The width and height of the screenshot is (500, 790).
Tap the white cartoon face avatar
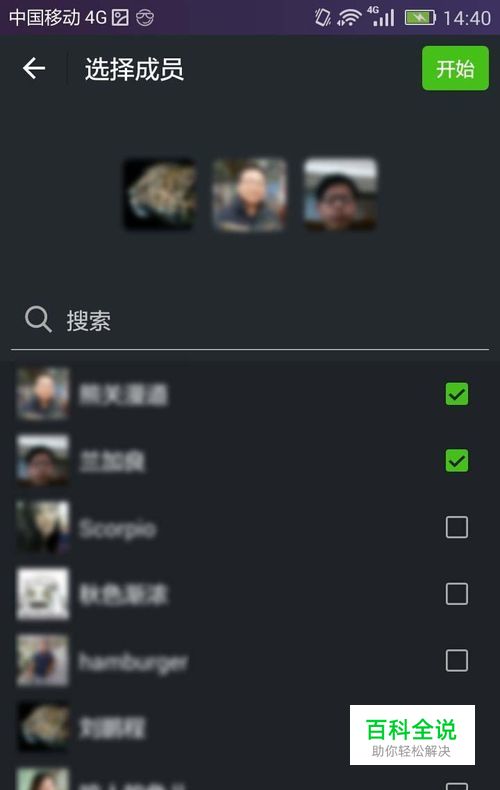coord(43,594)
